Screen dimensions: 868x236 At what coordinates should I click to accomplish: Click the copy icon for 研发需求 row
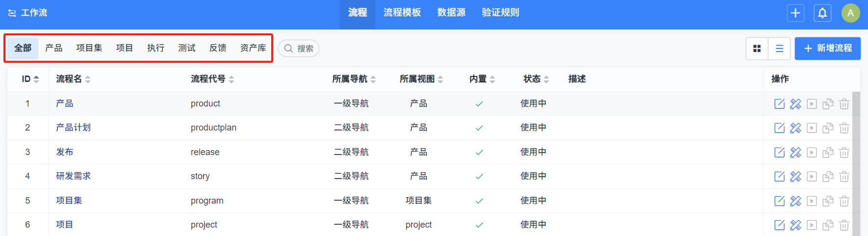(x=828, y=177)
